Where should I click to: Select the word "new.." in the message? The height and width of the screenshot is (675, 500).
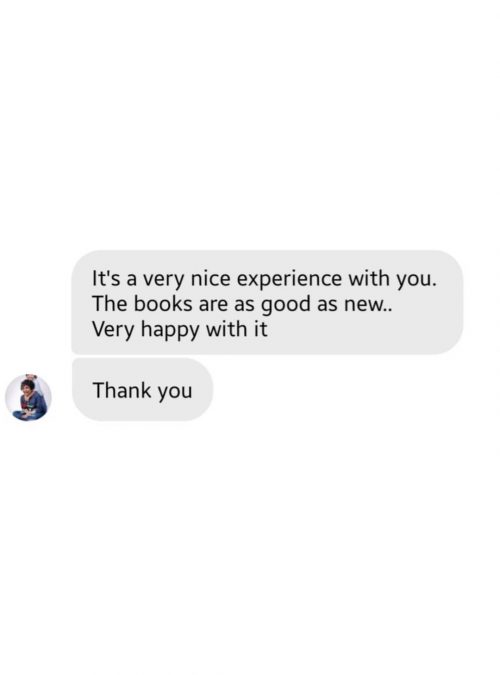[x=368, y=305]
